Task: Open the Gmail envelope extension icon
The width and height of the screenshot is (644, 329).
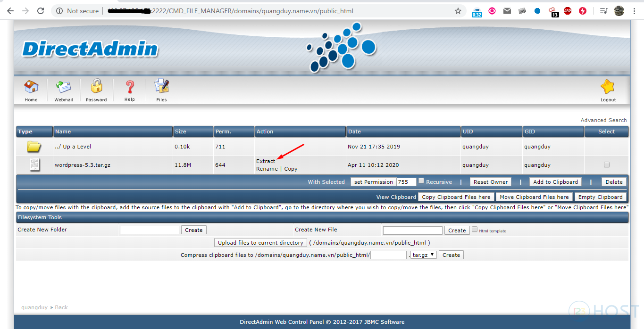Action: point(507,11)
